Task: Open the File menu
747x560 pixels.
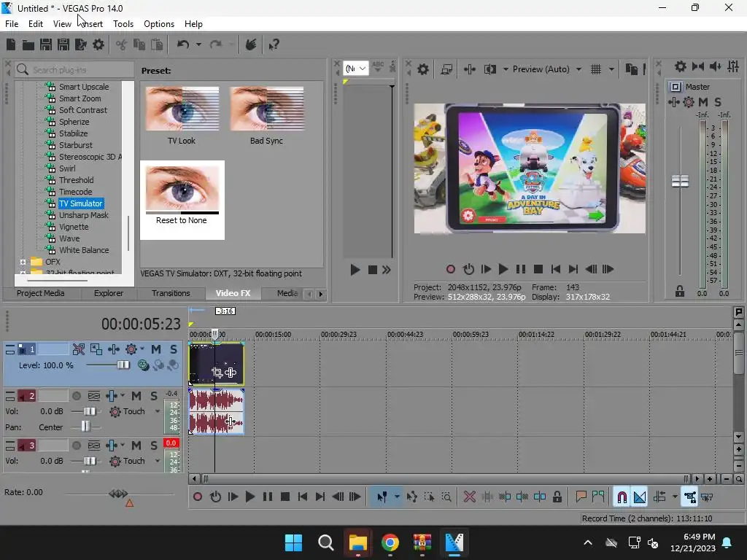Action: (12, 24)
